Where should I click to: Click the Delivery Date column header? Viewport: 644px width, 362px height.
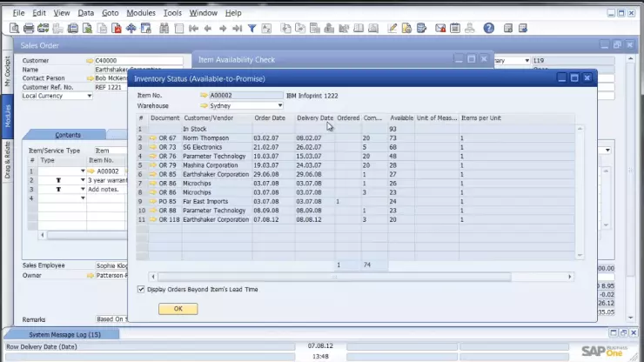315,118
